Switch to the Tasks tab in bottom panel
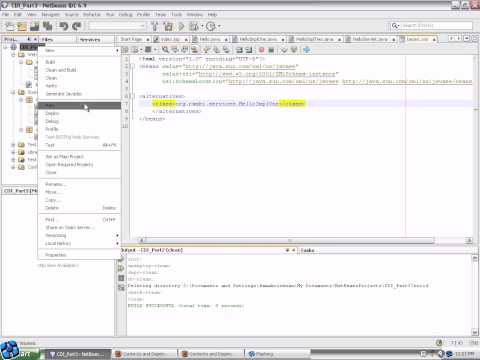480x360 pixels. coord(307,250)
